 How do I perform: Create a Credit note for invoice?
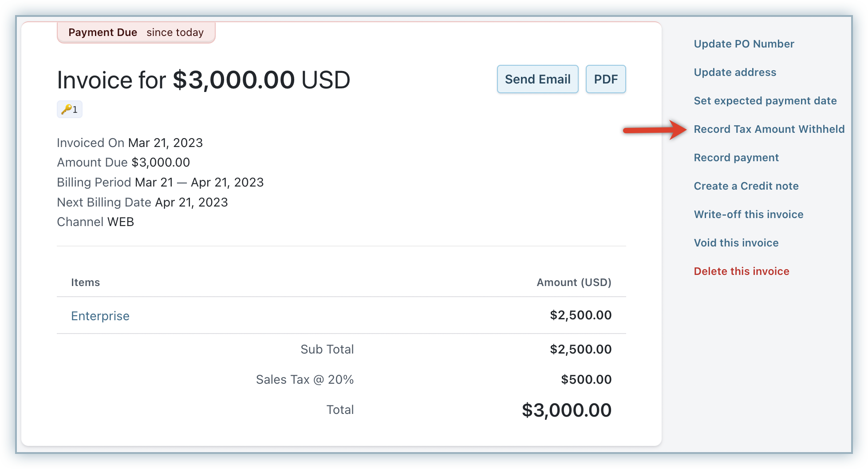746,186
